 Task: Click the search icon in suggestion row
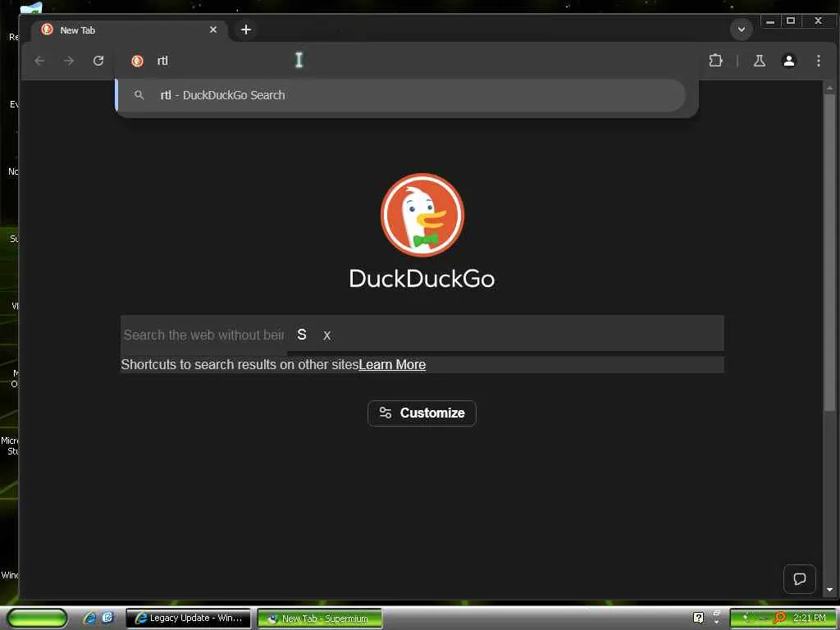(x=139, y=95)
